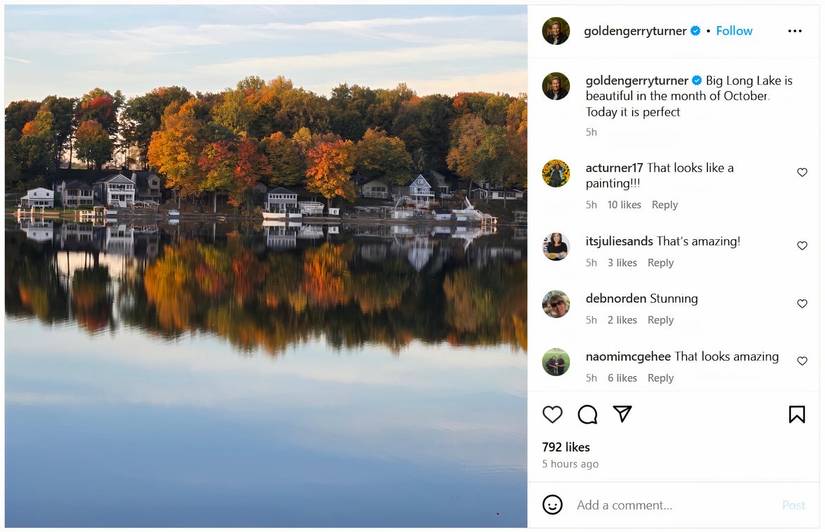825x532 pixels.
Task: Follow goldengerryturner
Action: [734, 31]
